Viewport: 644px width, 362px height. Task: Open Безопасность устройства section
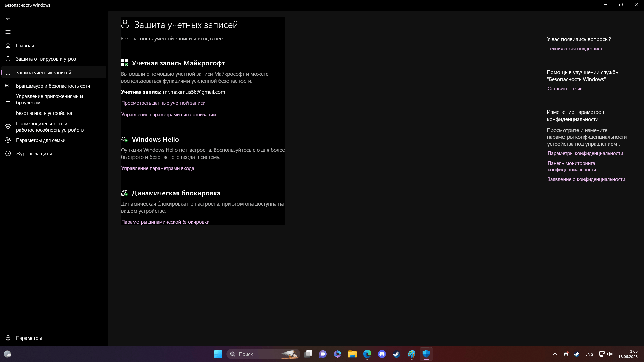54,113
